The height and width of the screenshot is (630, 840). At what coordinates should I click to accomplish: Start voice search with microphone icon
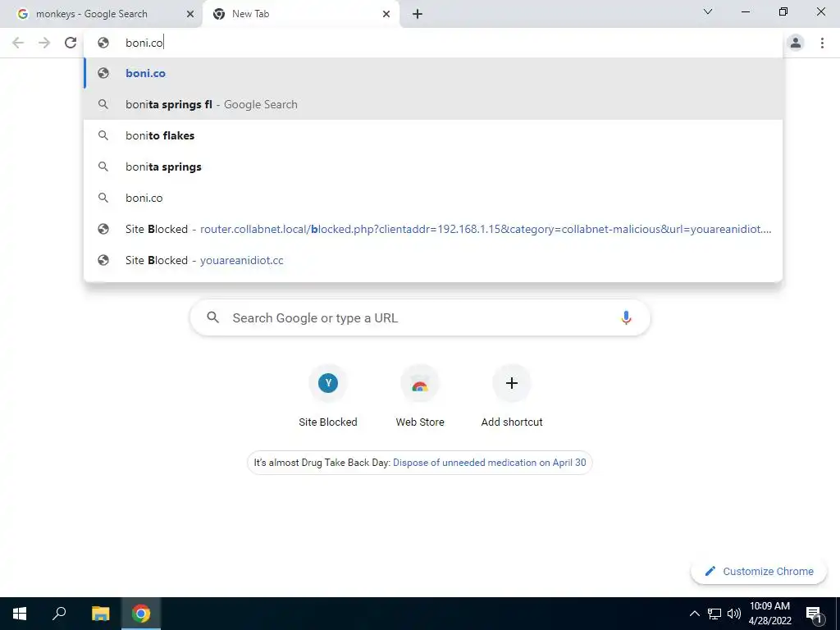626,317
